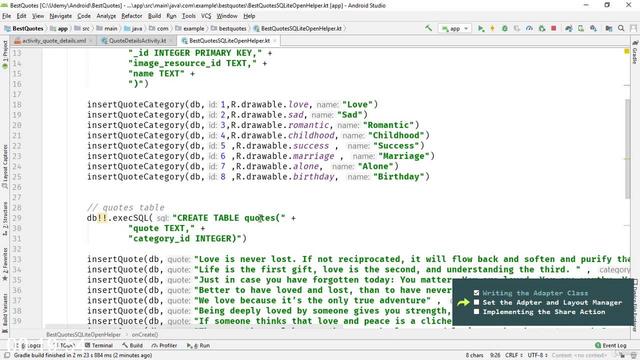640x360 pixels.
Task: Open the Build tool window
Action: point(132,345)
